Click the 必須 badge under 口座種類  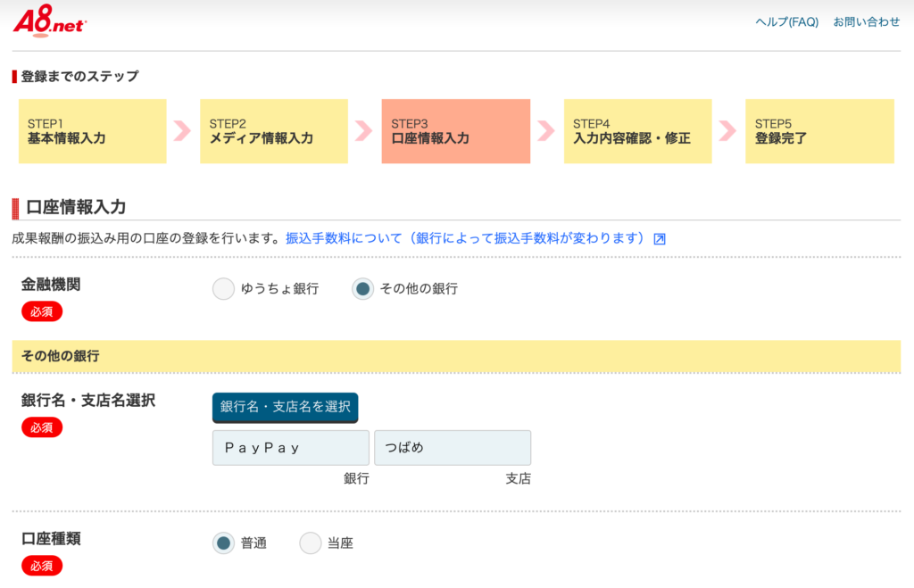(42, 566)
